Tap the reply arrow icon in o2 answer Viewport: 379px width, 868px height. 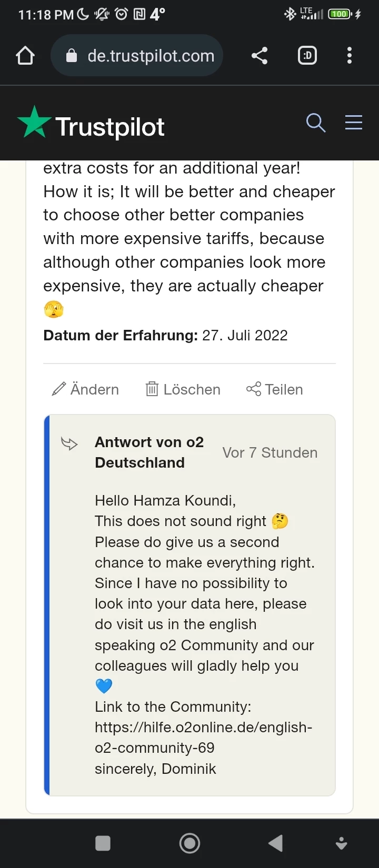click(x=69, y=443)
